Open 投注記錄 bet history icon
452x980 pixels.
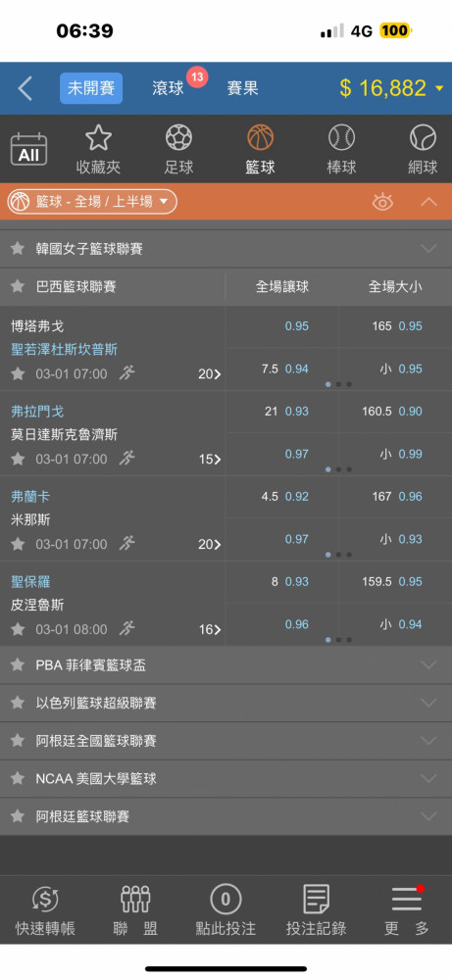[x=317, y=900]
